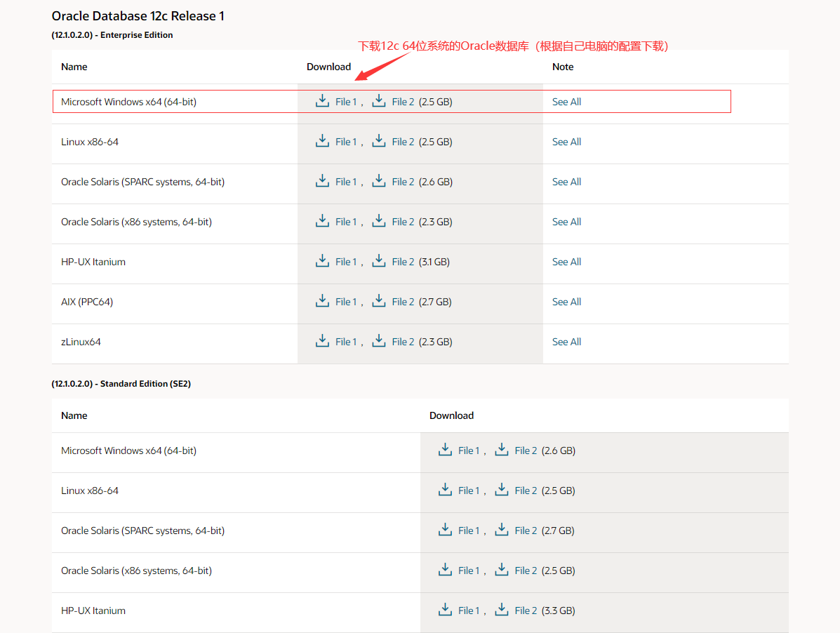Click File 1 download icon for Standard Edition Solaris x86
The image size is (840, 633).
pyautogui.click(x=445, y=569)
